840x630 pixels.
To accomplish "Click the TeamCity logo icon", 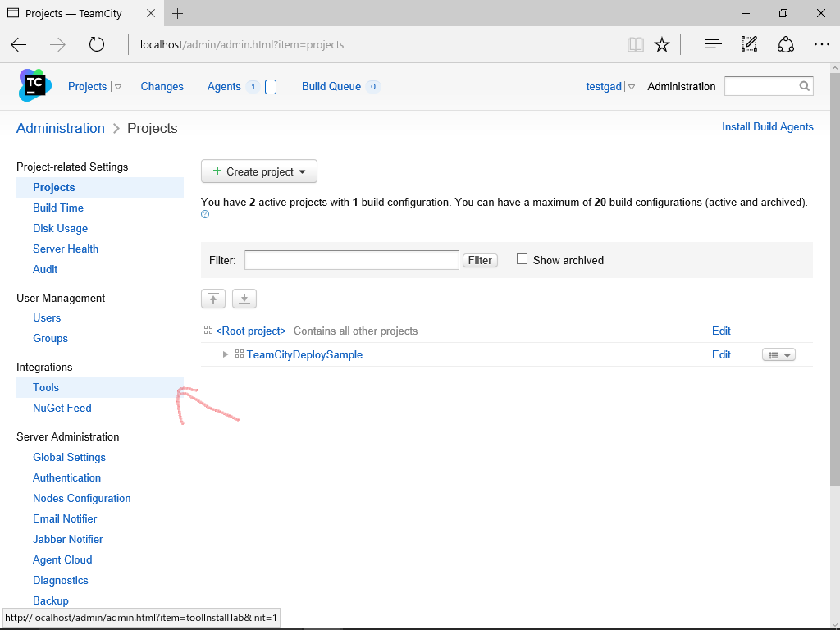I will tap(34, 85).
